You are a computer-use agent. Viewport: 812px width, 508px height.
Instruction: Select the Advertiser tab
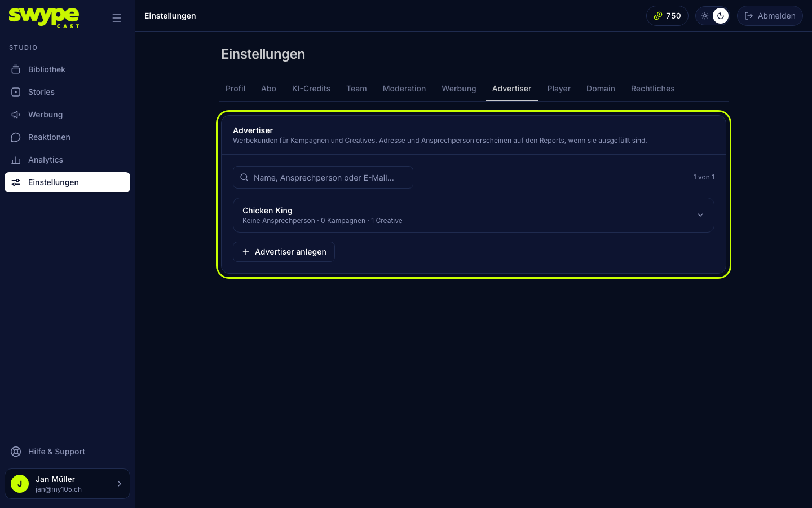point(511,89)
